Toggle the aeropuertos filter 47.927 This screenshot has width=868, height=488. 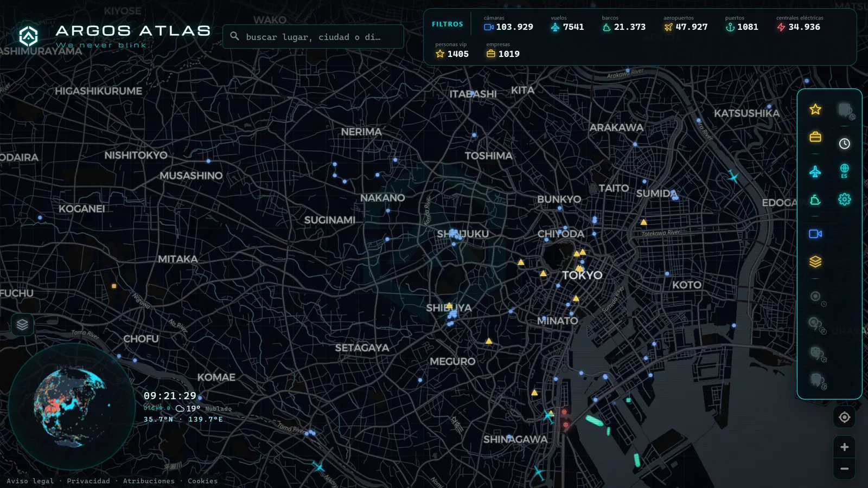click(x=686, y=23)
